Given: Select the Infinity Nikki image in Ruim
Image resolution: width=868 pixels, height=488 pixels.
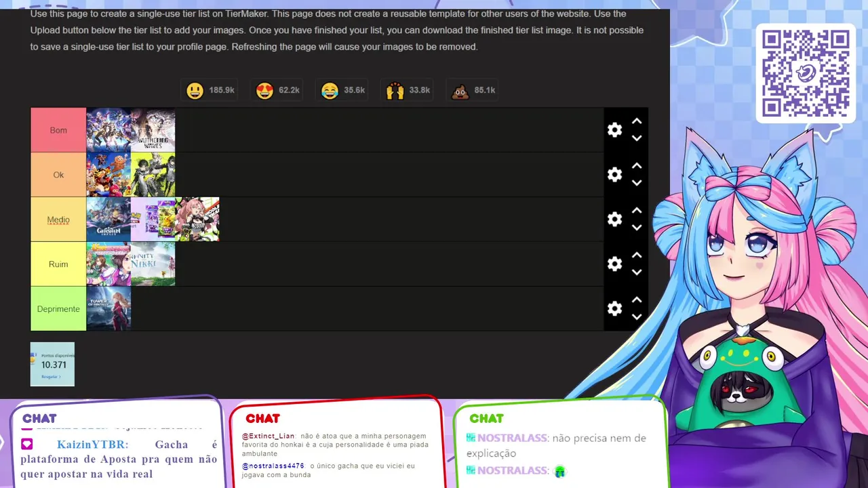Looking at the screenshot, I should (x=153, y=264).
